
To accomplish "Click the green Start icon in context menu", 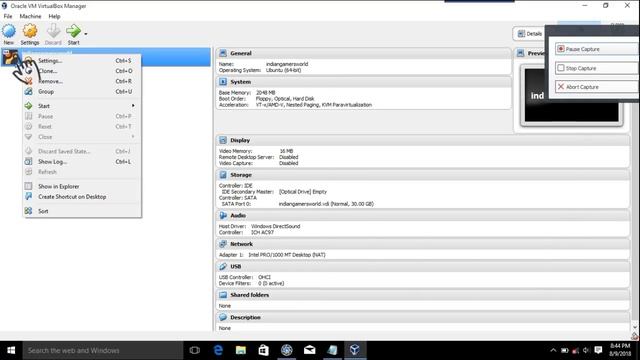I will [29, 106].
